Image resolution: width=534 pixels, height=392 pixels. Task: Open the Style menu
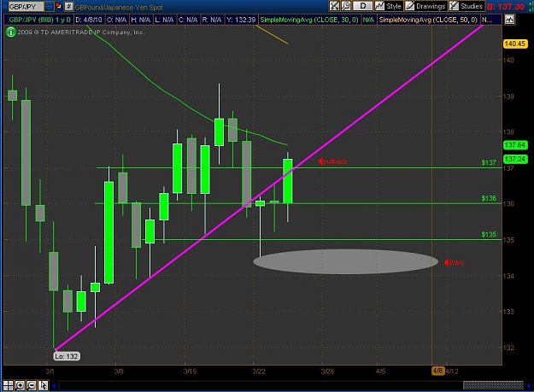[x=389, y=6]
